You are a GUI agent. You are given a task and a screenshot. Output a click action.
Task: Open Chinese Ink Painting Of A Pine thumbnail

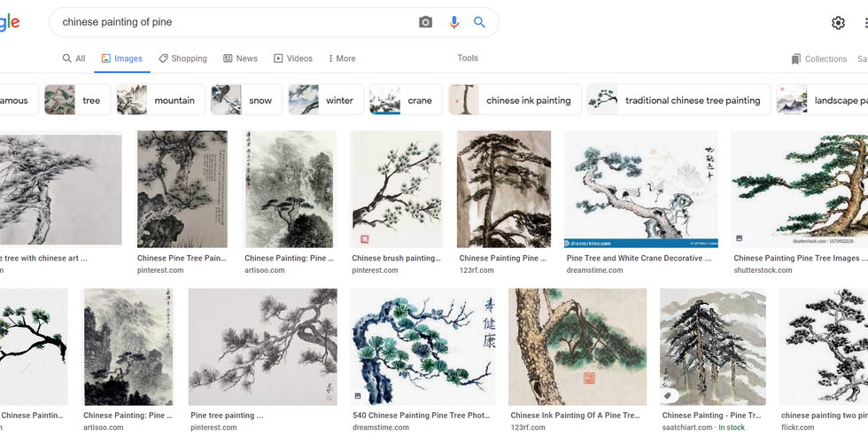[x=577, y=346]
